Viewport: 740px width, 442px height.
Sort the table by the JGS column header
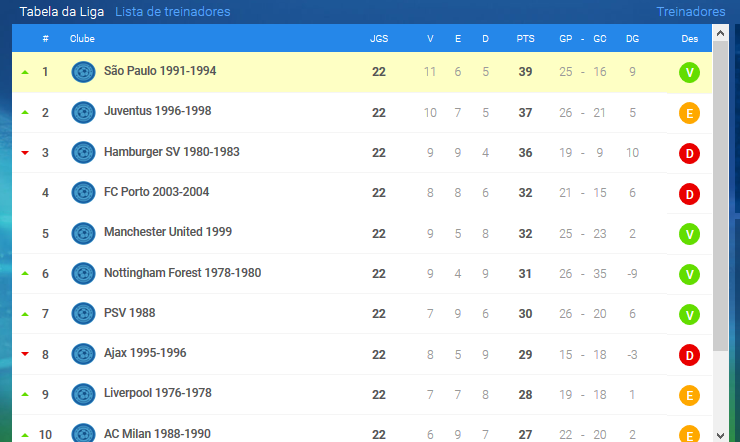point(379,39)
